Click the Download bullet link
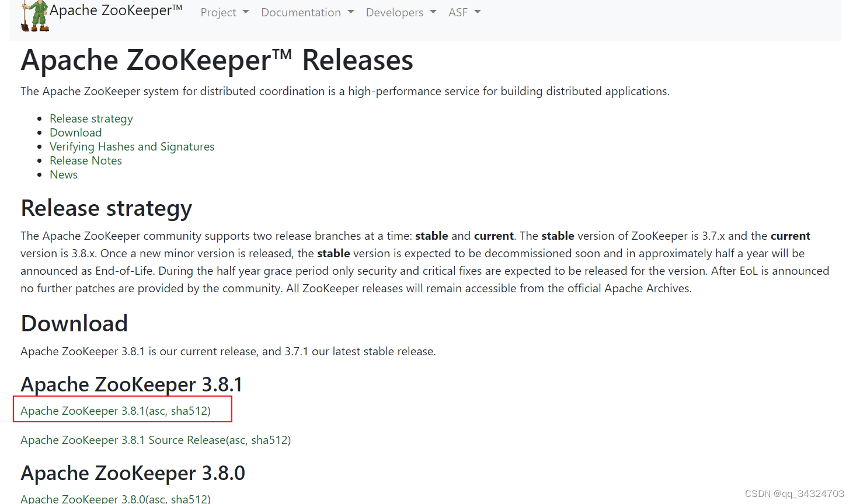The height and width of the screenshot is (504, 853). (75, 132)
